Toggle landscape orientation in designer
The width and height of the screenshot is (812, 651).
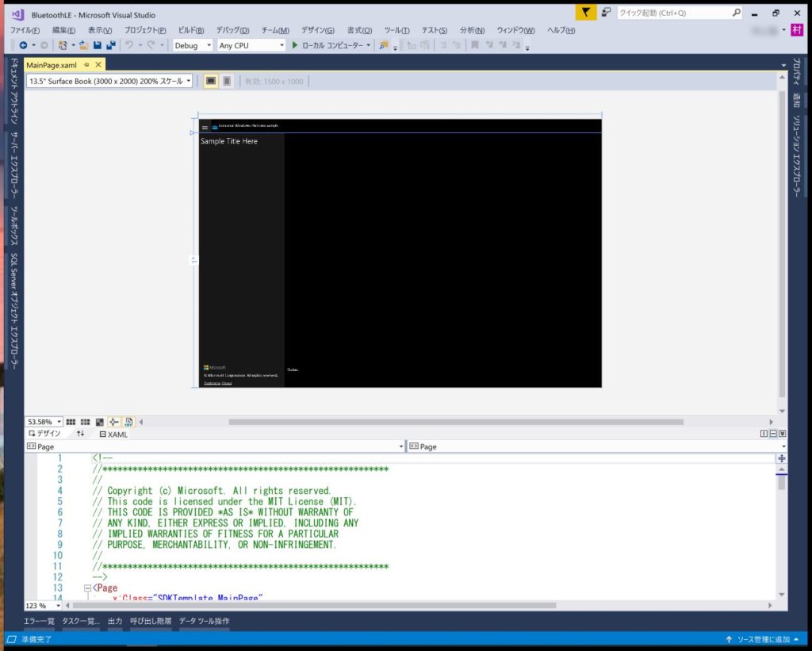211,82
